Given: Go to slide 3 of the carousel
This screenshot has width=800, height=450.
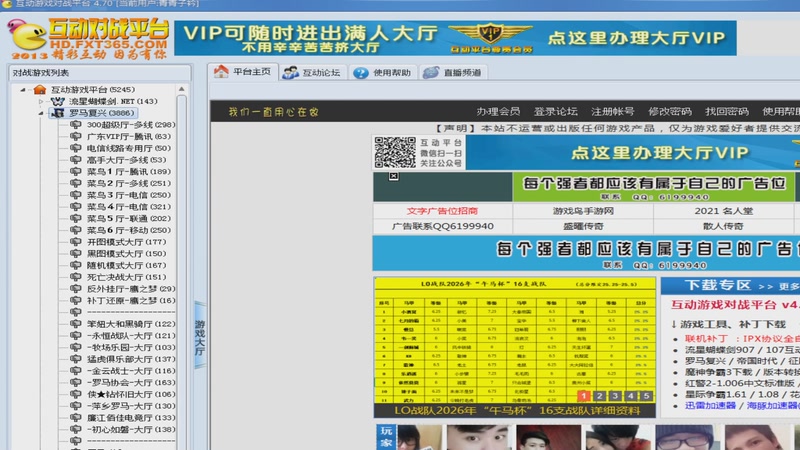Looking at the screenshot, I should (615, 396).
